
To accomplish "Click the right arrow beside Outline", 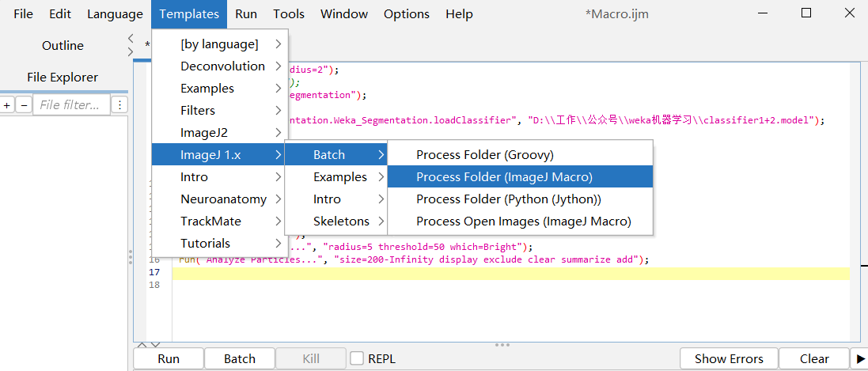I will pyautogui.click(x=131, y=51).
